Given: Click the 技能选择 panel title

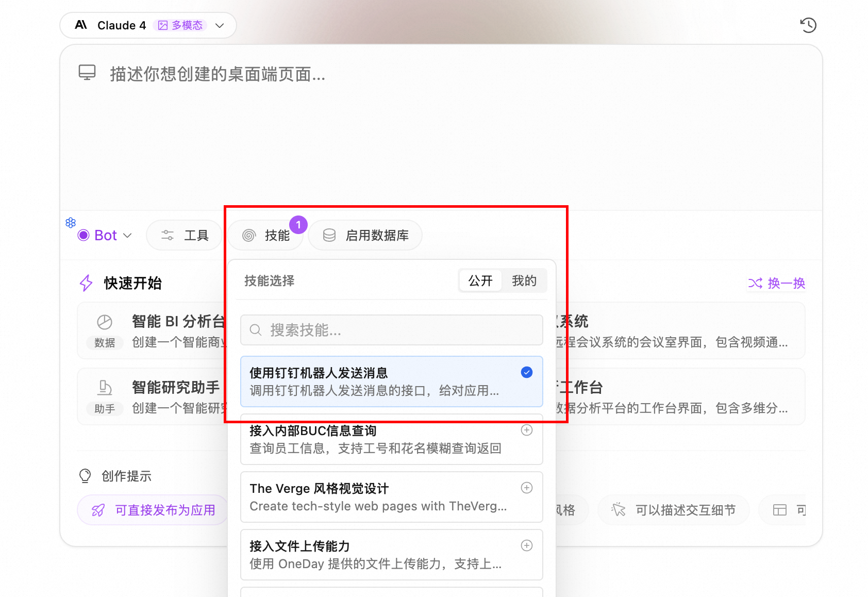Looking at the screenshot, I should [269, 281].
